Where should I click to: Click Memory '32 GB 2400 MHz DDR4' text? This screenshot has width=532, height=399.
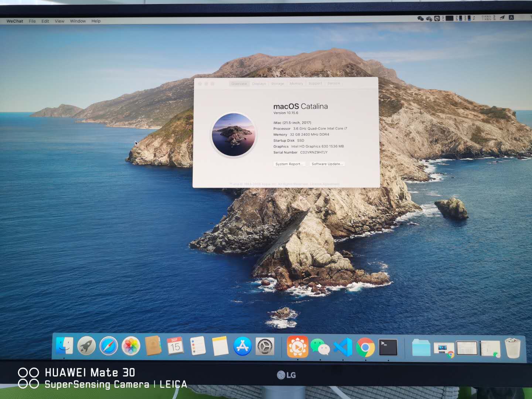pyautogui.click(x=310, y=134)
